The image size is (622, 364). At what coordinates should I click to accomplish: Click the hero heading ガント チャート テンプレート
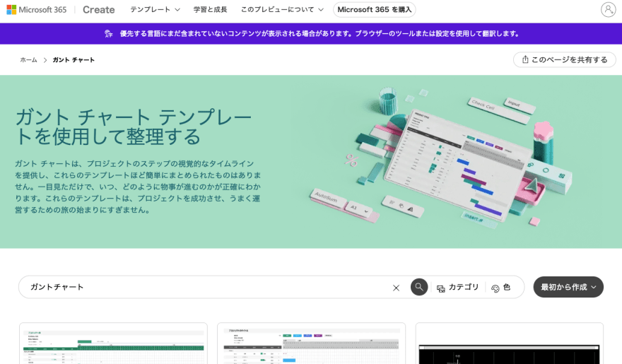[x=134, y=127]
